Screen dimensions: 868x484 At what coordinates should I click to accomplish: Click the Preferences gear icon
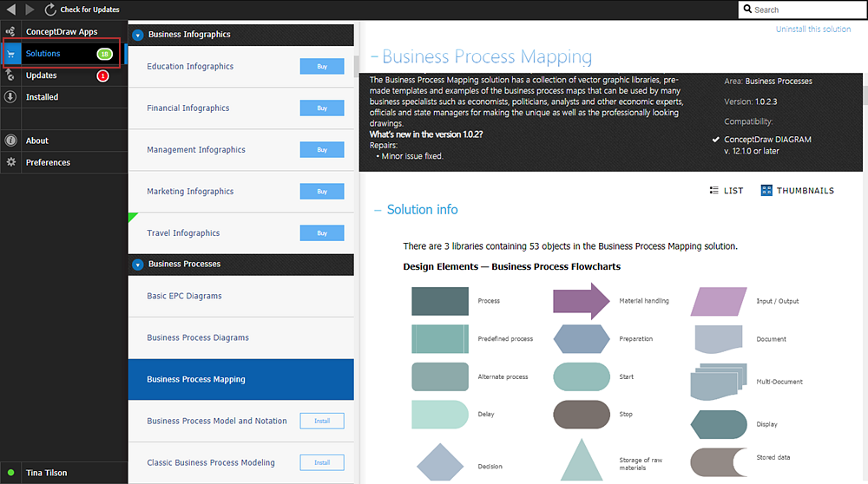tap(10, 162)
